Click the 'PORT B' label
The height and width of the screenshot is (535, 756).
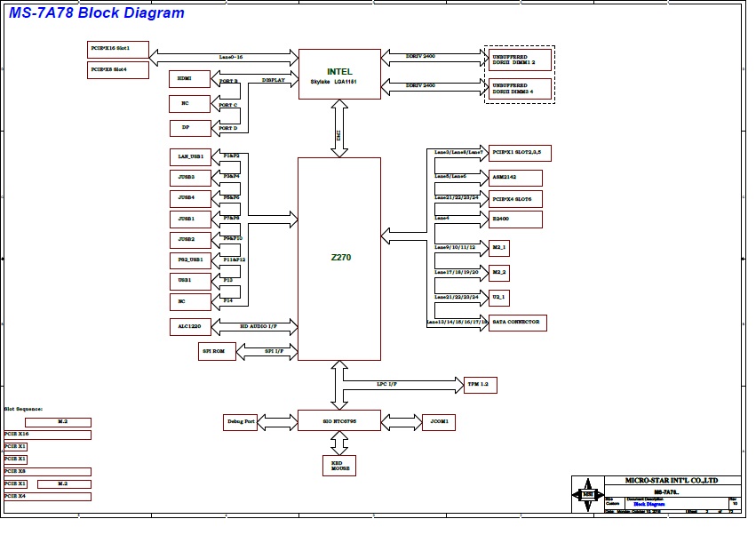tap(228, 82)
